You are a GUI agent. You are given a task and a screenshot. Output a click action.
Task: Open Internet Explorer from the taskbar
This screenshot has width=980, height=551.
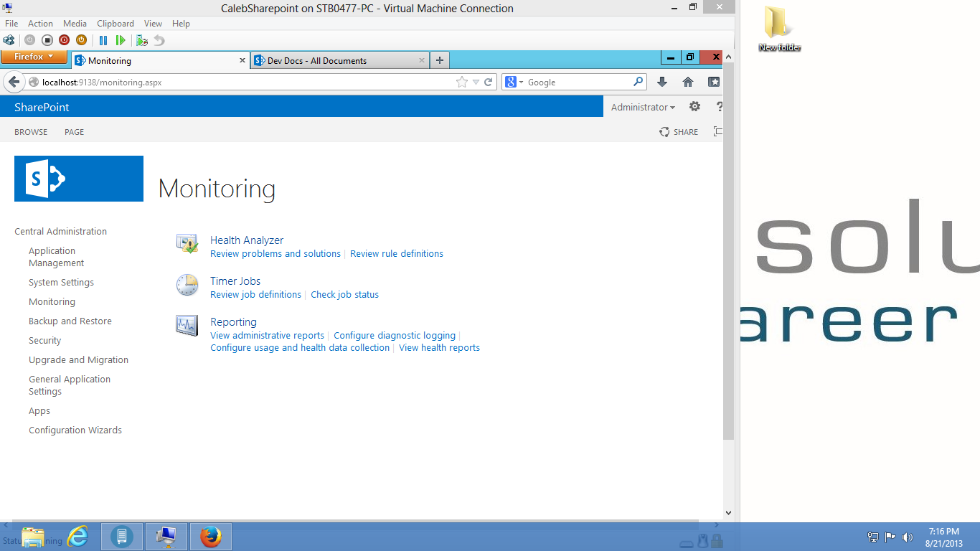point(77,536)
